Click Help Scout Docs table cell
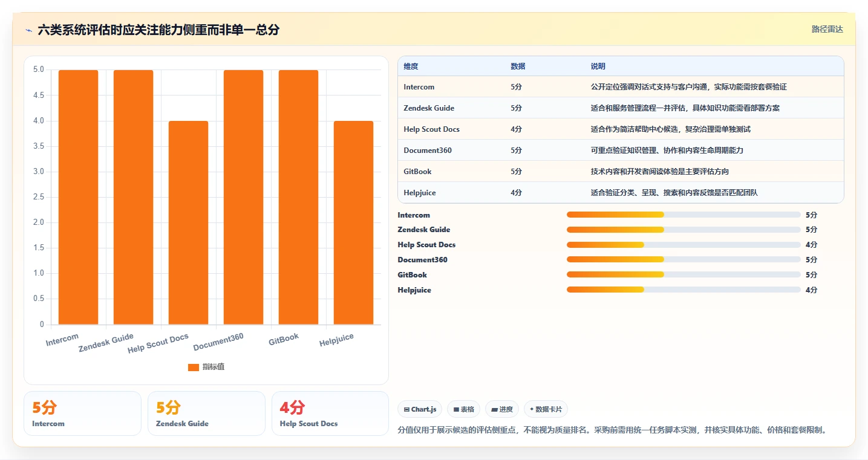Viewport: 868px width, 460px height. coord(432,129)
